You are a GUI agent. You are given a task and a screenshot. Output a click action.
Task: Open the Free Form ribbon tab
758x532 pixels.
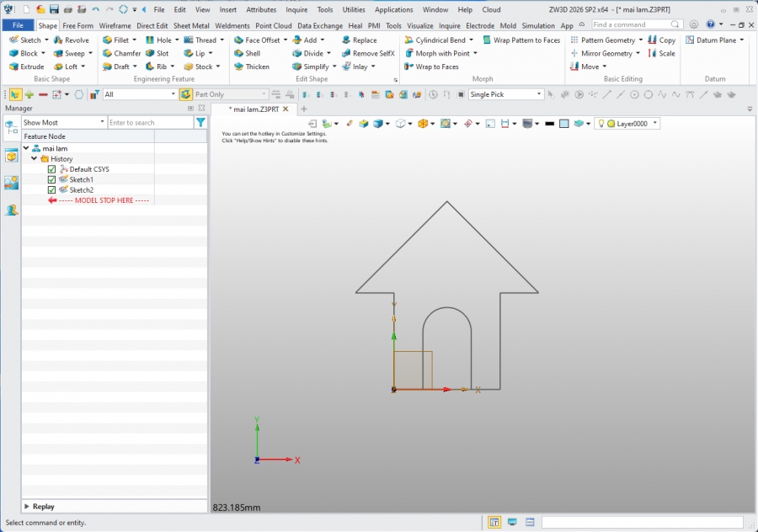point(77,25)
